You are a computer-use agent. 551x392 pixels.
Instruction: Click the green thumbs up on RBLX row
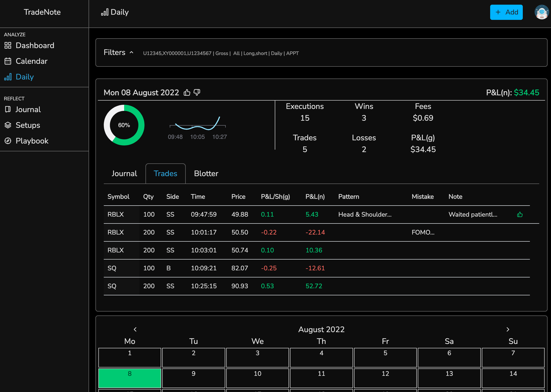pyautogui.click(x=520, y=215)
